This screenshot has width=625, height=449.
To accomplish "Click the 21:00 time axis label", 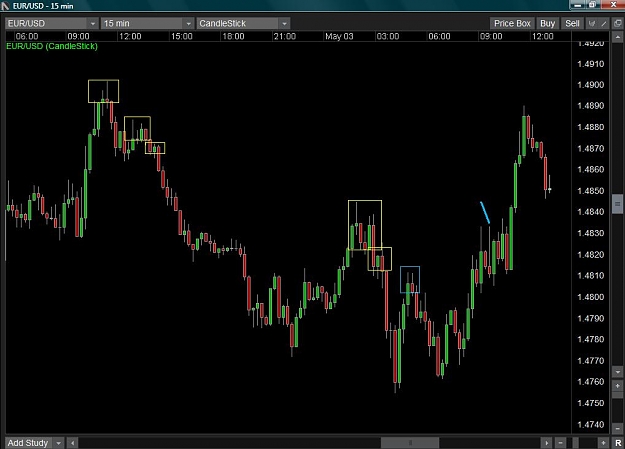I will coord(285,36).
